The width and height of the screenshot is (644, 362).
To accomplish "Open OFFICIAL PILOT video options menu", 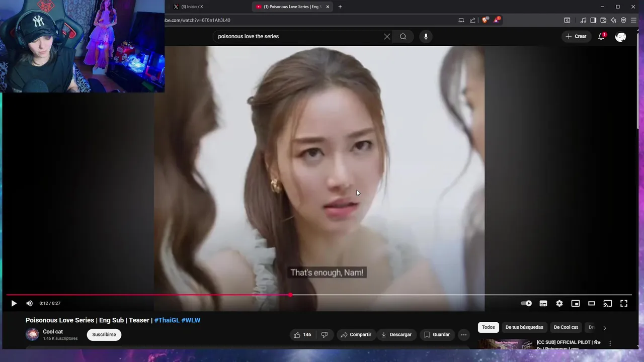I will coord(610,343).
